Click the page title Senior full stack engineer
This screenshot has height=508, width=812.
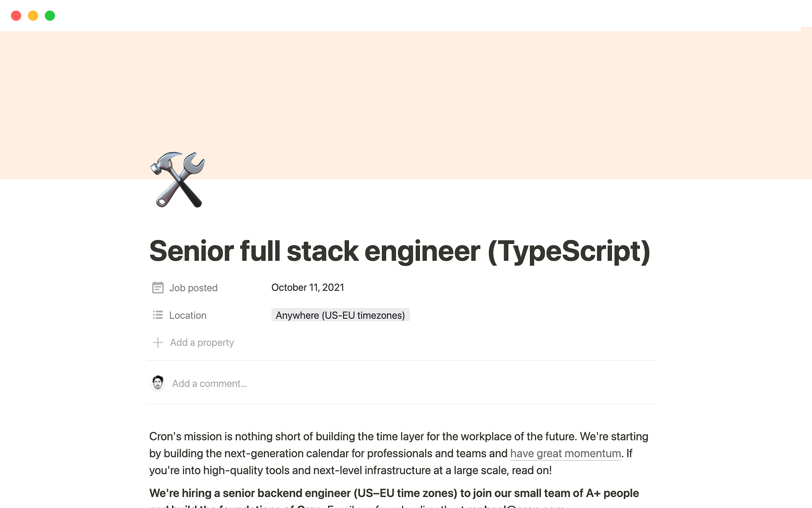point(399,251)
